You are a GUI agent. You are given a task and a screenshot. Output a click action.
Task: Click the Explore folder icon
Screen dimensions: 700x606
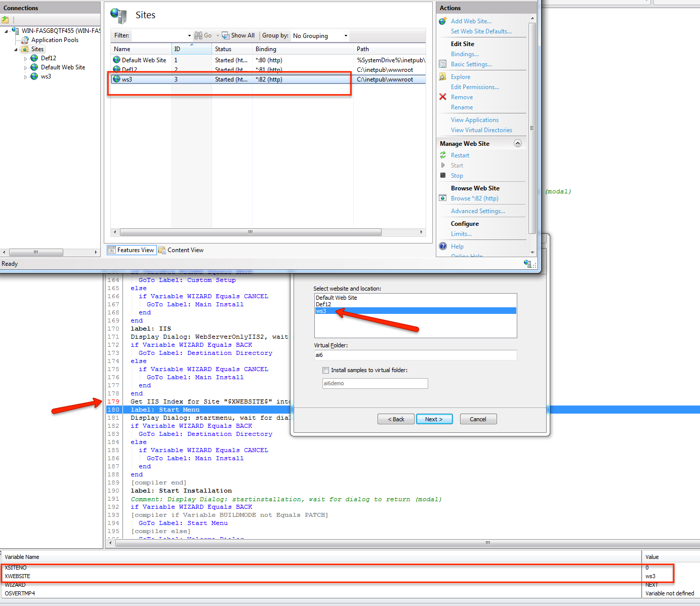pos(443,76)
